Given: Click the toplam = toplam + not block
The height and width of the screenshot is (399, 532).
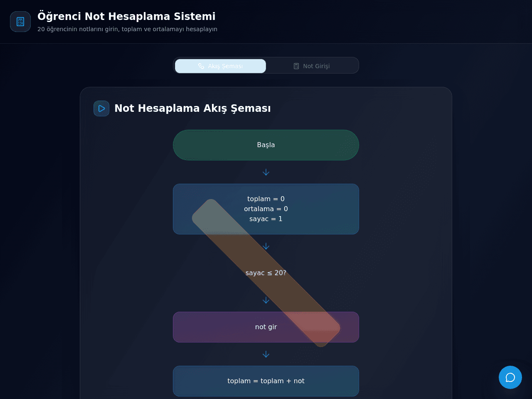Looking at the screenshot, I should (266, 381).
